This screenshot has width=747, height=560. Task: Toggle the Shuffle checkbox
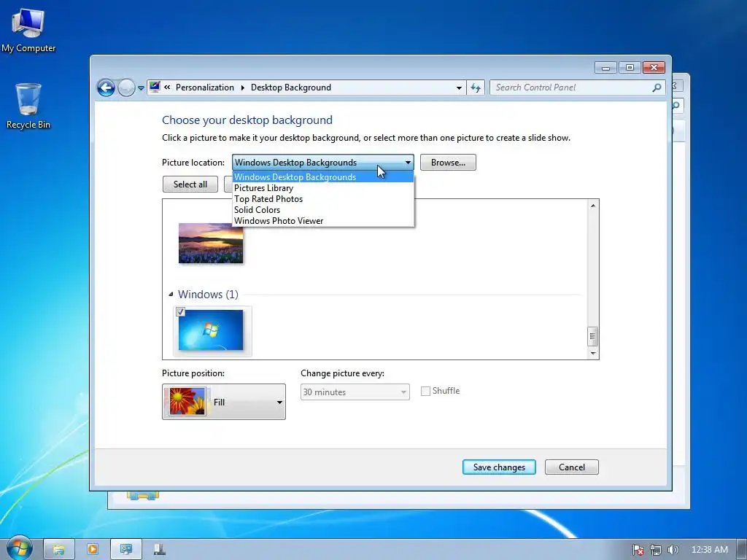tap(425, 391)
